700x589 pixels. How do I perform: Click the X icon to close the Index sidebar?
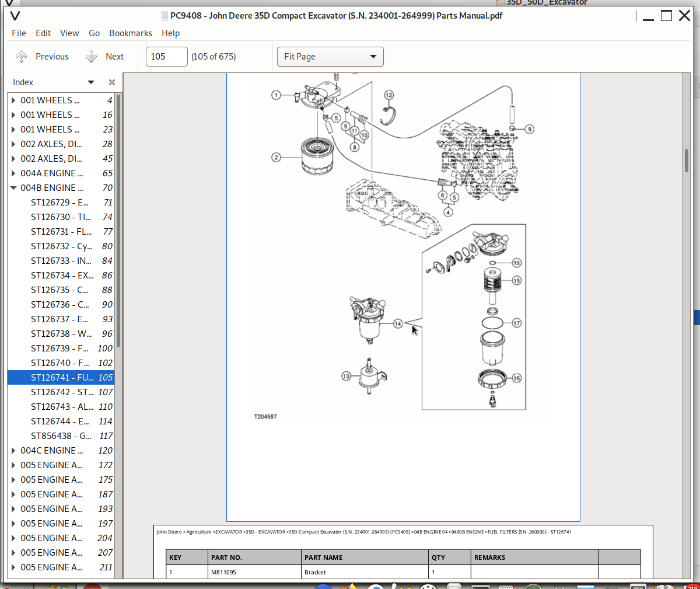(x=111, y=82)
